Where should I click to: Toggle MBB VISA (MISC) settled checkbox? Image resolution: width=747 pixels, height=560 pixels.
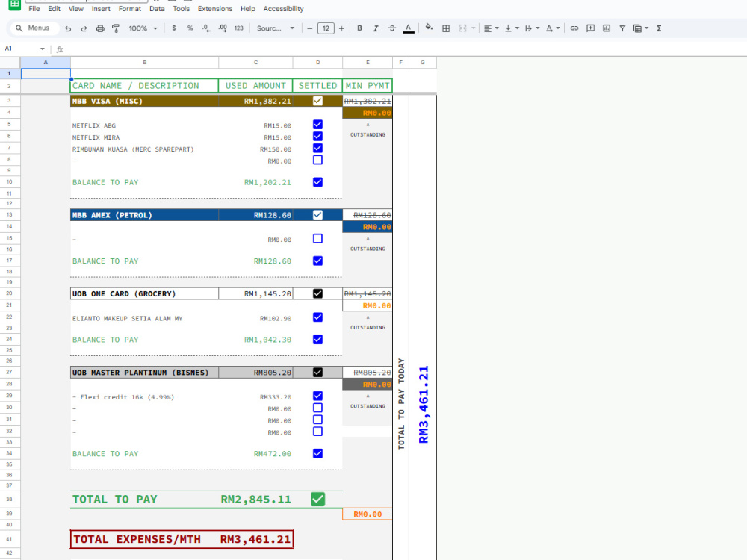click(x=317, y=101)
